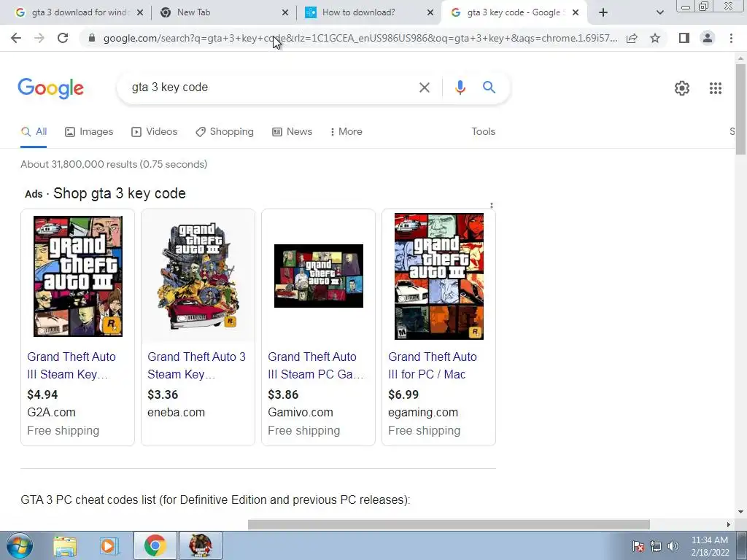747x560 pixels.
Task: Click the volume speaker tray icon
Action: click(673, 546)
